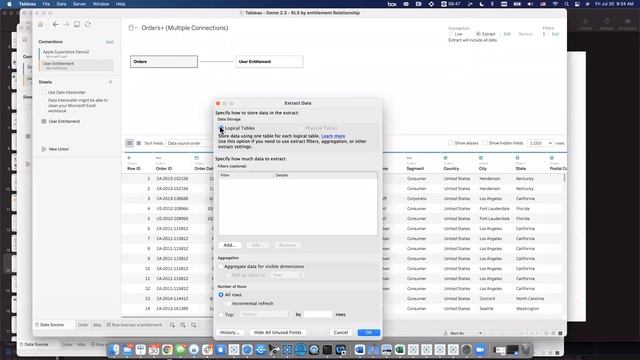Select the Physical Tables radio button
The width and height of the screenshot is (640, 360).
click(x=302, y=128)
